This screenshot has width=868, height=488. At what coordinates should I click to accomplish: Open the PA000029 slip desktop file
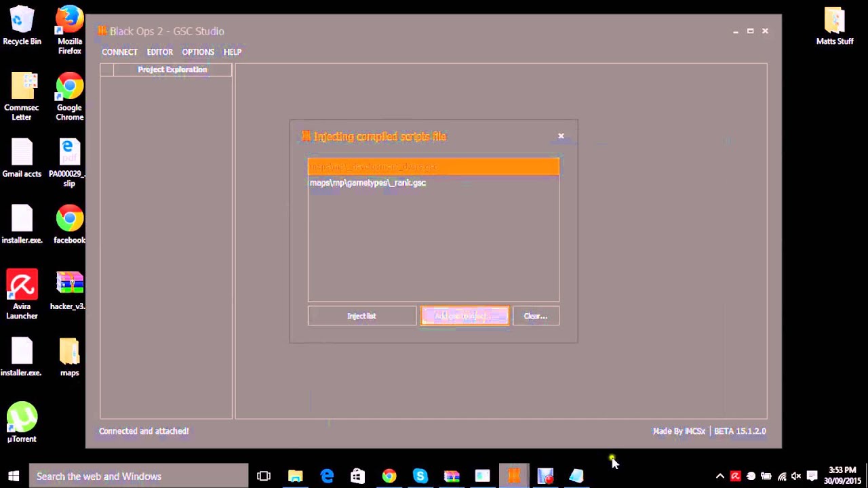point(68,163)
